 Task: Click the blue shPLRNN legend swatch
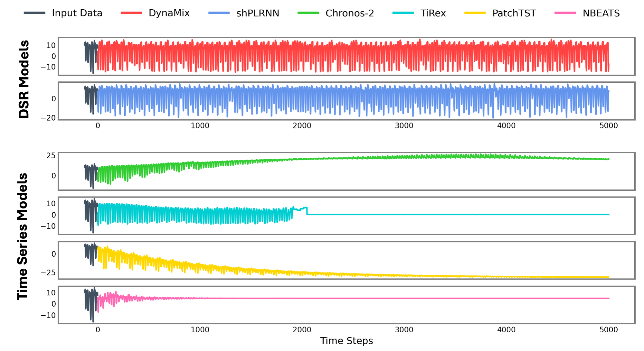click(x=219, y=13)
